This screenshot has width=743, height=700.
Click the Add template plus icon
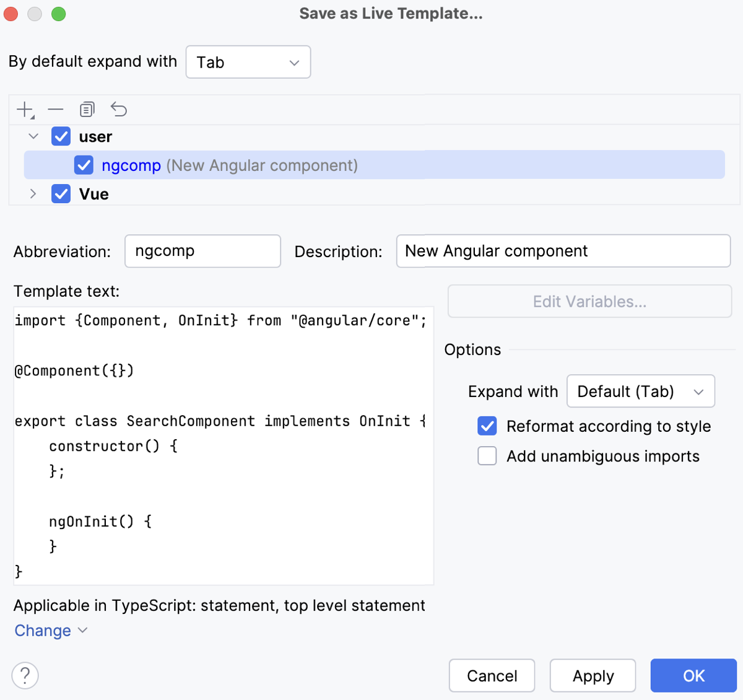(x=25, y=110)
